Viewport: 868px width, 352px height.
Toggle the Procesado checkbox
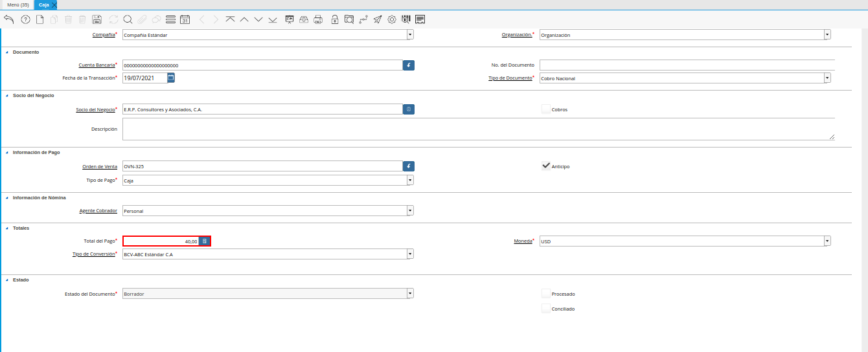(x=546, y=294)
